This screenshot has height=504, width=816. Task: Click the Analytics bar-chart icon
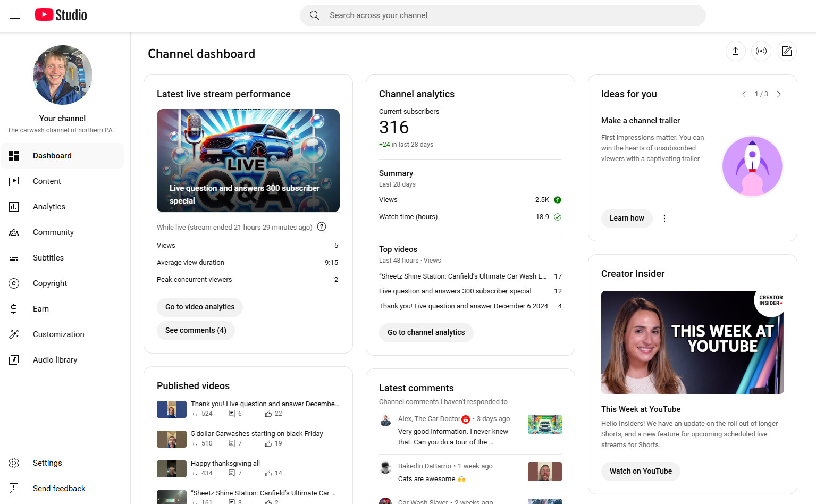click(14, 207)
